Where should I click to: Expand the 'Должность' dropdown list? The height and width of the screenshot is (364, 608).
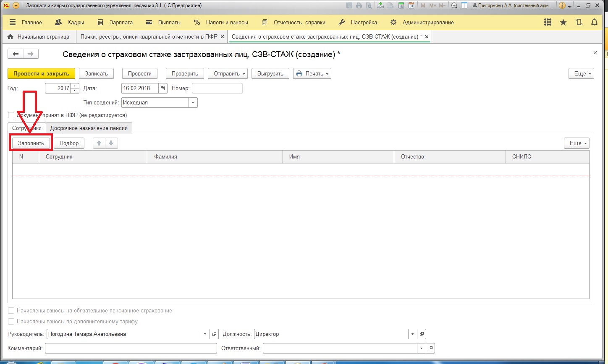pyautogui.click(x=412, y=334)
